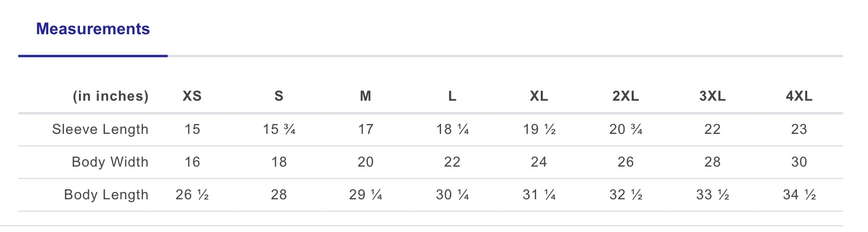Select the M size column header
Viewport: 868px width, 232px height.
[x=366, y=97]
